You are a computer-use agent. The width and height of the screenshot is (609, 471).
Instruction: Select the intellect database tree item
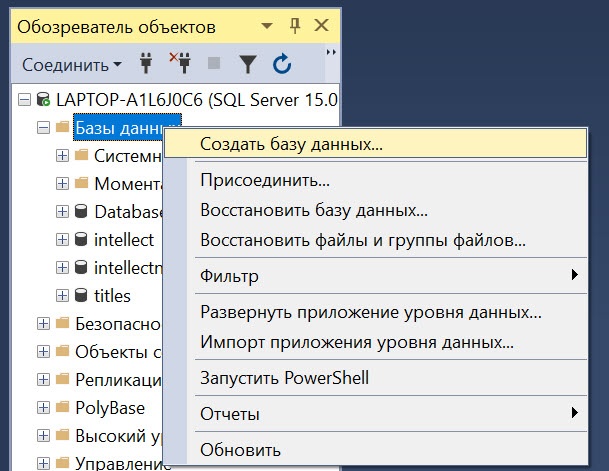coord(124,240)
